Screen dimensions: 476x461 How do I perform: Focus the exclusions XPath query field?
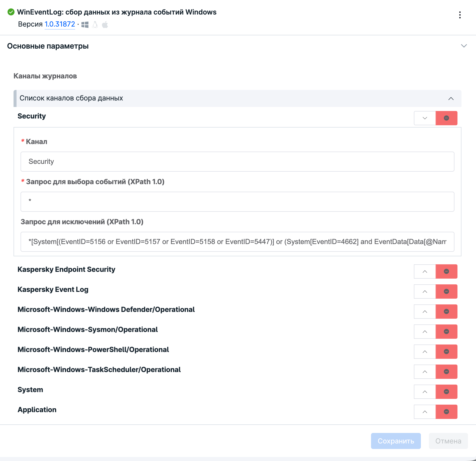point(237,242)
